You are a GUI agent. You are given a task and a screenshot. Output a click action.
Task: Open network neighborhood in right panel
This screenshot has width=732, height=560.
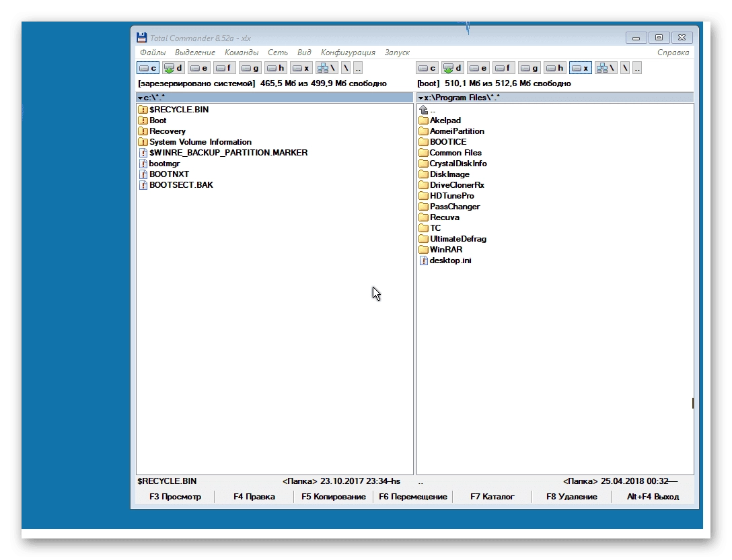click(x=606, y=68)
